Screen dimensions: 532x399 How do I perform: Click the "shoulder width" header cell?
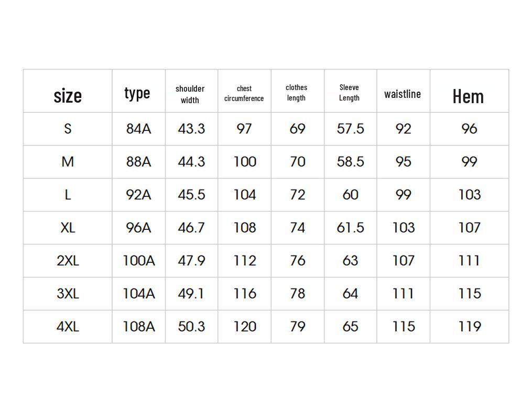coord(190,94)
